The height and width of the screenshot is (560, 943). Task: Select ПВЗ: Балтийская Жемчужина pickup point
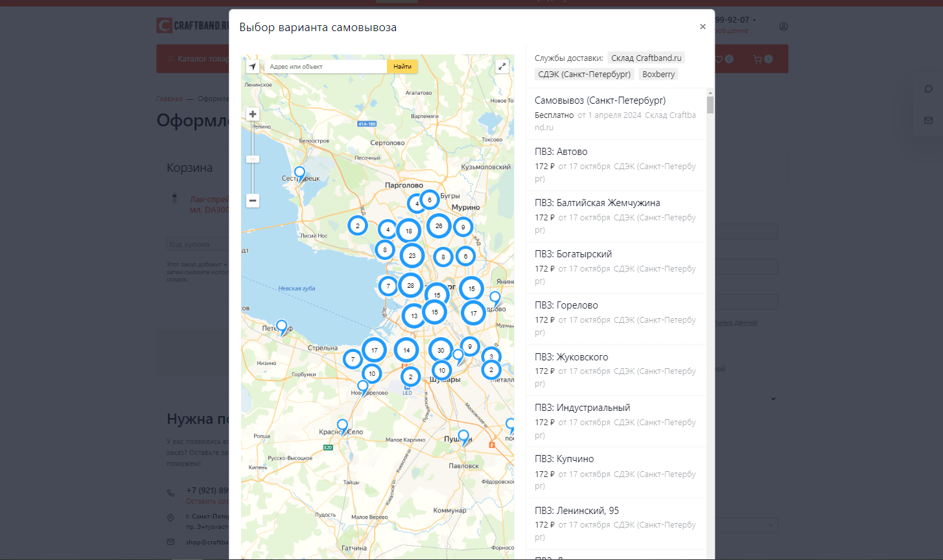[x=616, y=216]
